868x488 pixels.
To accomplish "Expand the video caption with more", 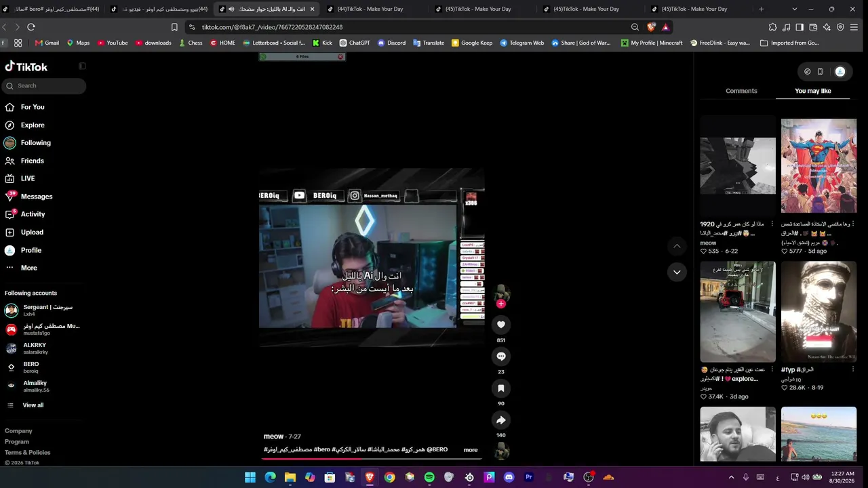I will tap(471, 450).
